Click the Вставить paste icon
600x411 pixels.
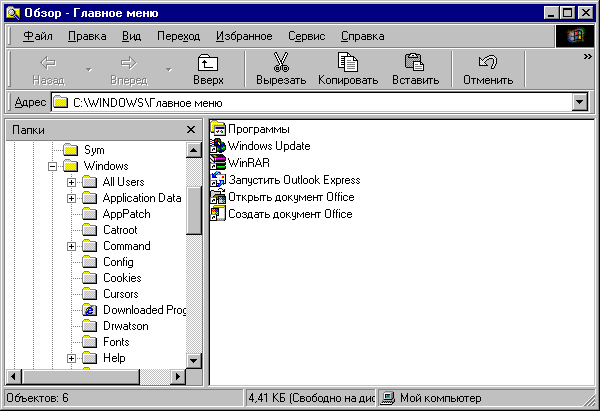414,62
